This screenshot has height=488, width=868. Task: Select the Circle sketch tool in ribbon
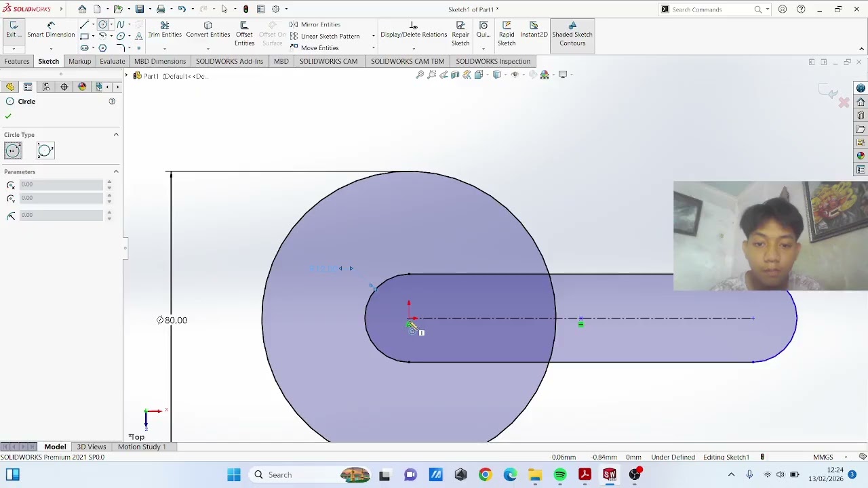102,25
